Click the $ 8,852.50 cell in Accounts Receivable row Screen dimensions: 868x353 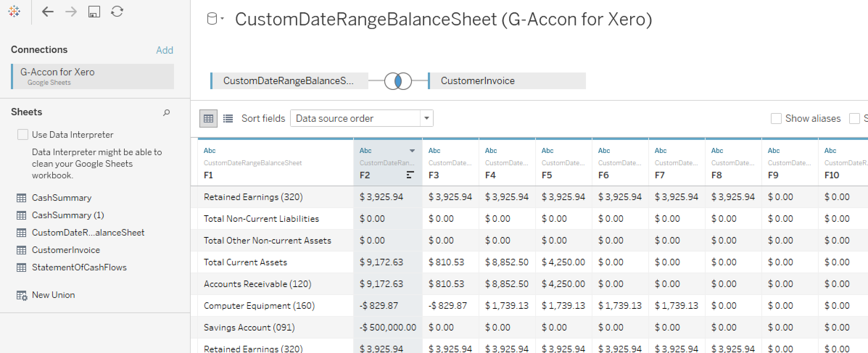[507, 284]
